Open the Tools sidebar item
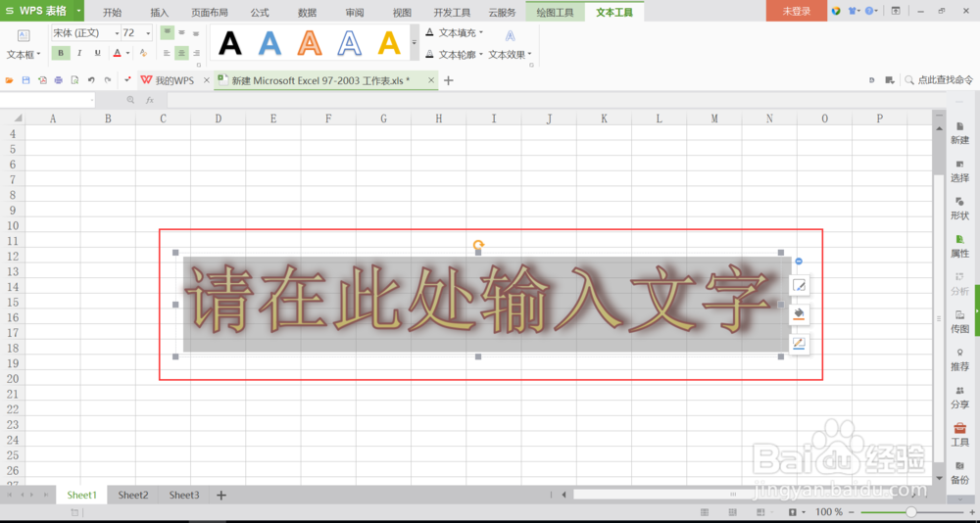The width and height of the screenshot is (980, 523). point(960,436)
